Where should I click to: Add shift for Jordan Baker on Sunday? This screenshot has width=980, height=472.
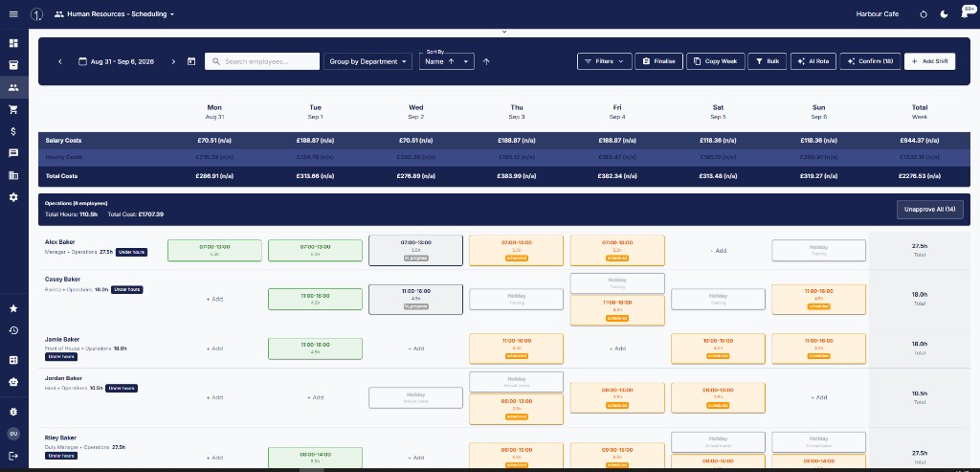pos(819,397)
